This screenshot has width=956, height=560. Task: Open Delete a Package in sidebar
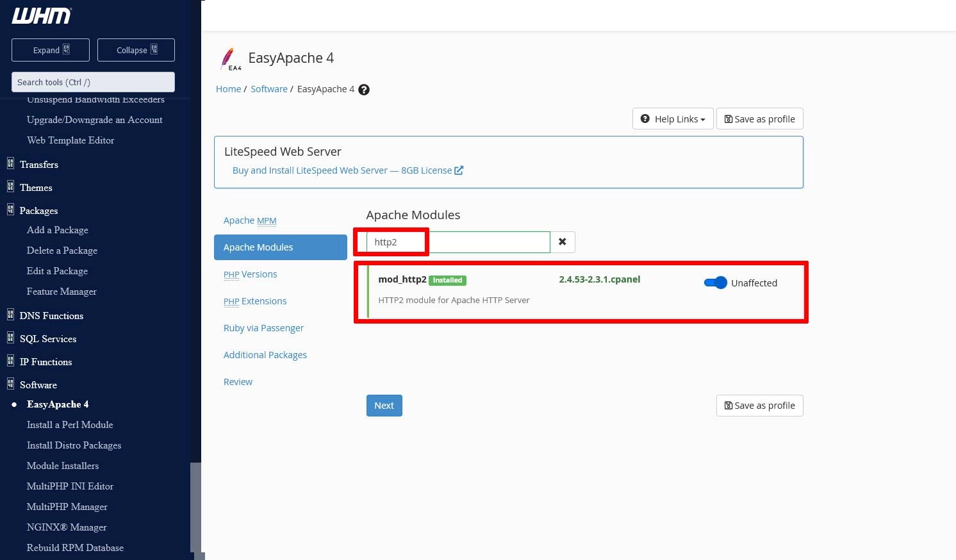click(62, 251)
